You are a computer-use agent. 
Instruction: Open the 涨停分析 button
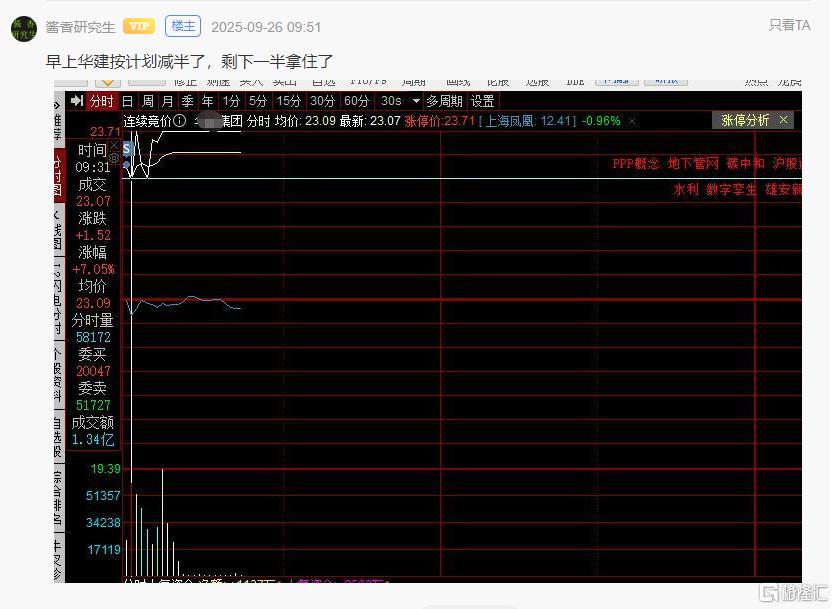[745, 120]
